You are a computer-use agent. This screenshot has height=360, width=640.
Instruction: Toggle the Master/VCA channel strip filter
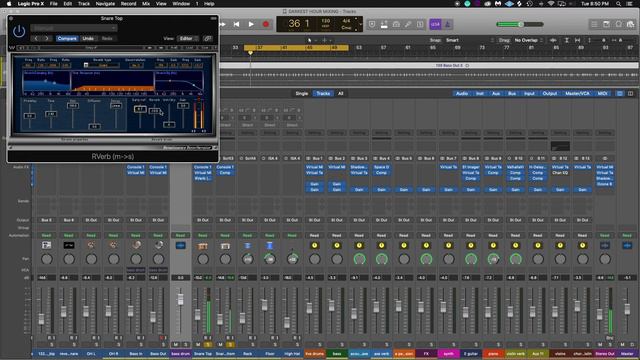coord(577,93)
